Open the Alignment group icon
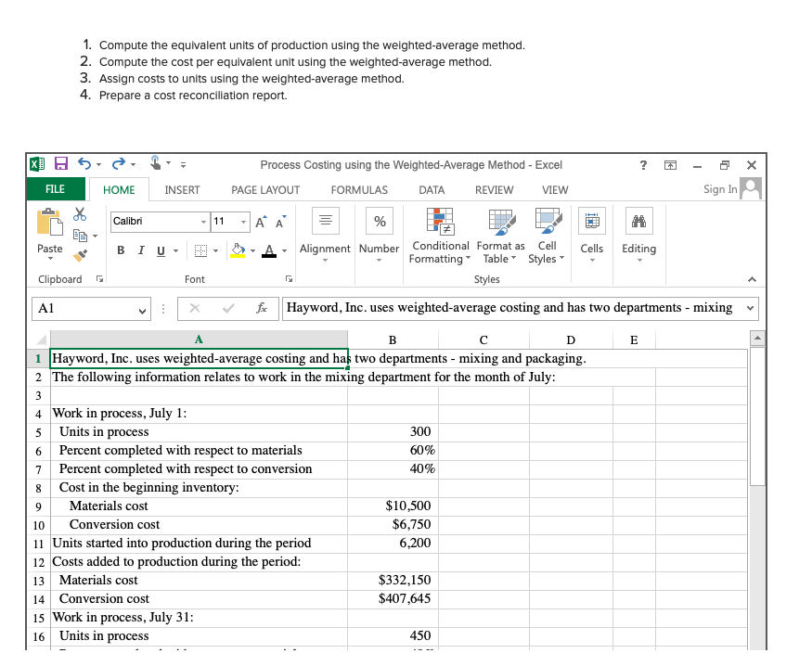Viewport: 812px width, 666px height. [x=325, y=221]
